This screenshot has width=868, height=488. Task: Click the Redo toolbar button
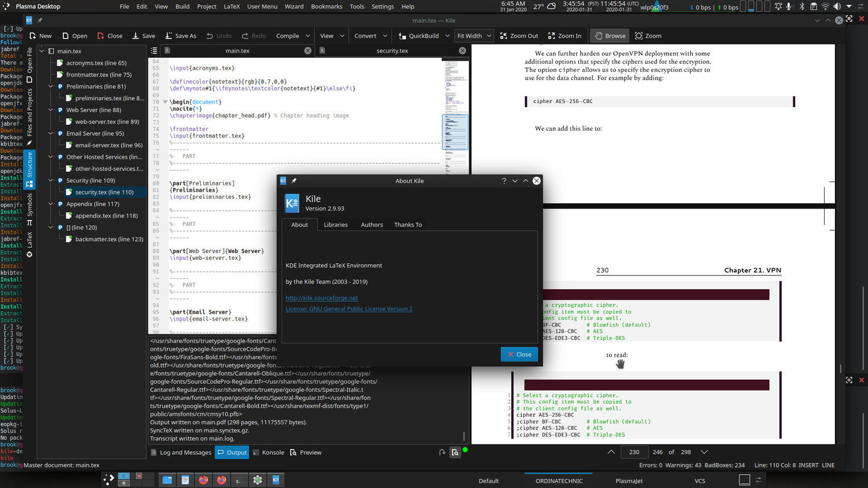[254, 36]
